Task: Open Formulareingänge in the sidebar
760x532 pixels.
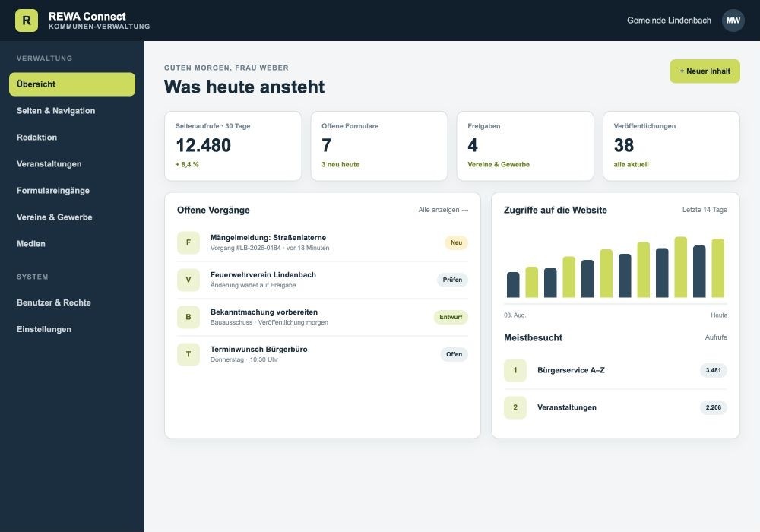Action: pyautogui.click(x=72, y=191)
